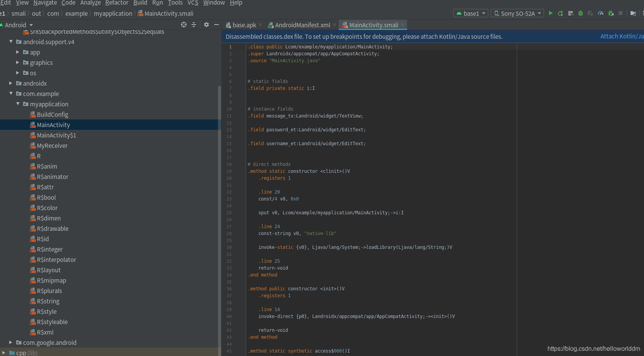Hide the Project panel with minus icon
The width and height of the screenshot is (644, 356).
pyautogui.click(x=216, y=25)
